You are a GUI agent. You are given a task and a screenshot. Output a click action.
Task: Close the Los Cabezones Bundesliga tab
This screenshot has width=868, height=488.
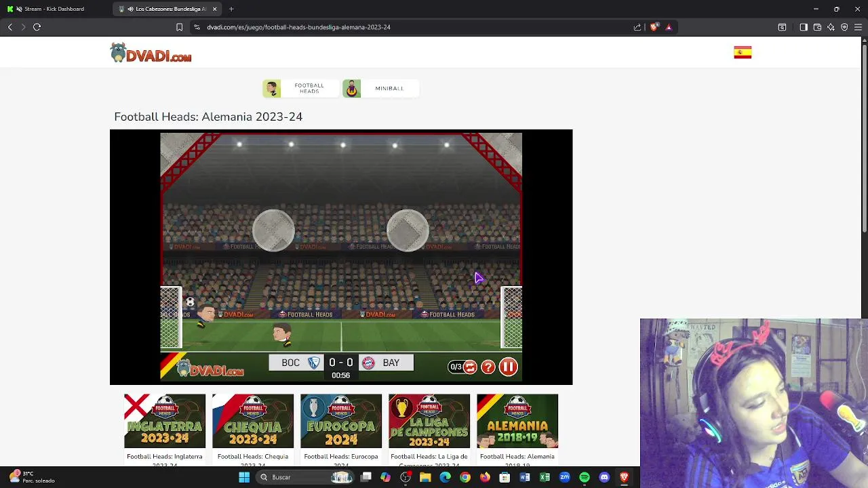point(215,9)
